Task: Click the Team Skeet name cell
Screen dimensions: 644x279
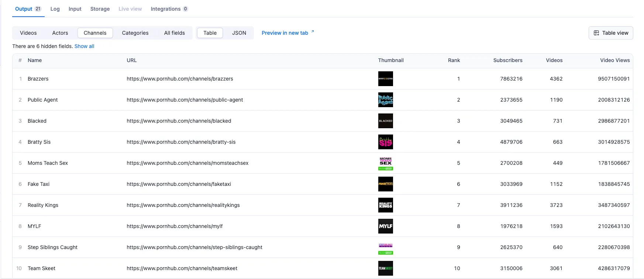Action: 41,268
